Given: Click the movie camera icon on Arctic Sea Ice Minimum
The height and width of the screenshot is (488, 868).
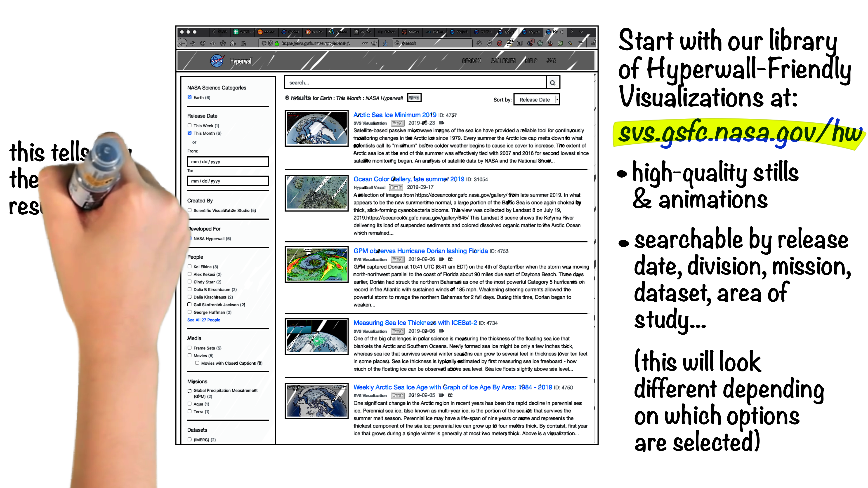Looking at the screenshot, I should (441, 123).
